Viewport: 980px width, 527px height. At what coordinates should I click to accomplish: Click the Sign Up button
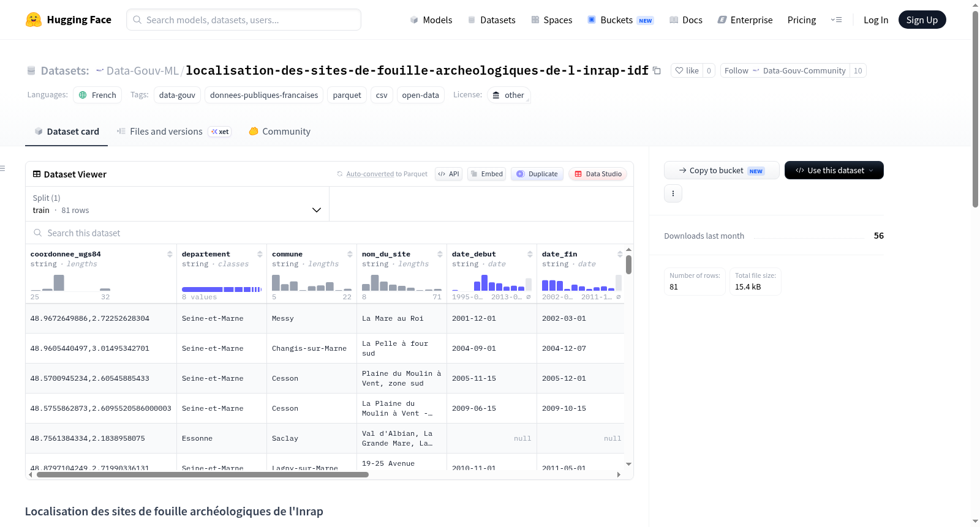[922, 20]
